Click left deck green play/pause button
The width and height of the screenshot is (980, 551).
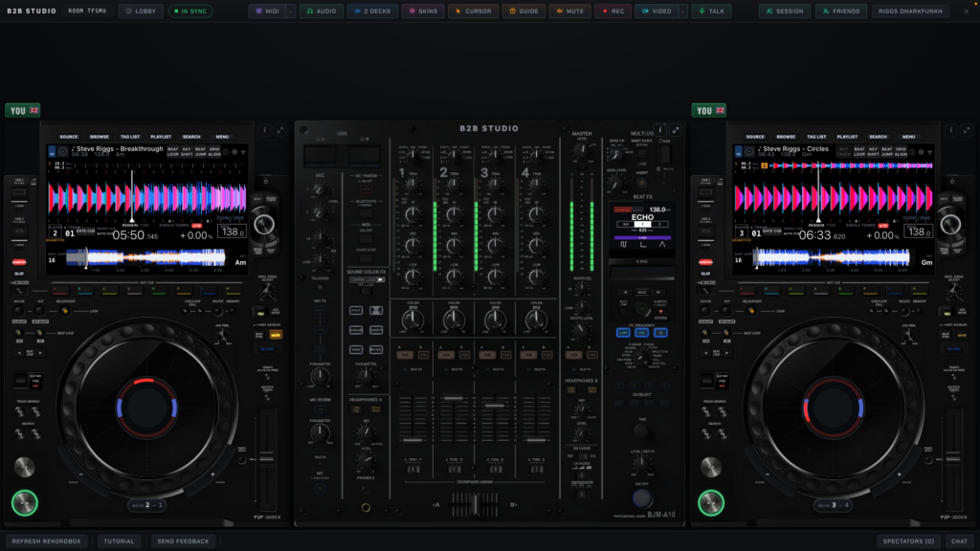(x=24, y=503)
